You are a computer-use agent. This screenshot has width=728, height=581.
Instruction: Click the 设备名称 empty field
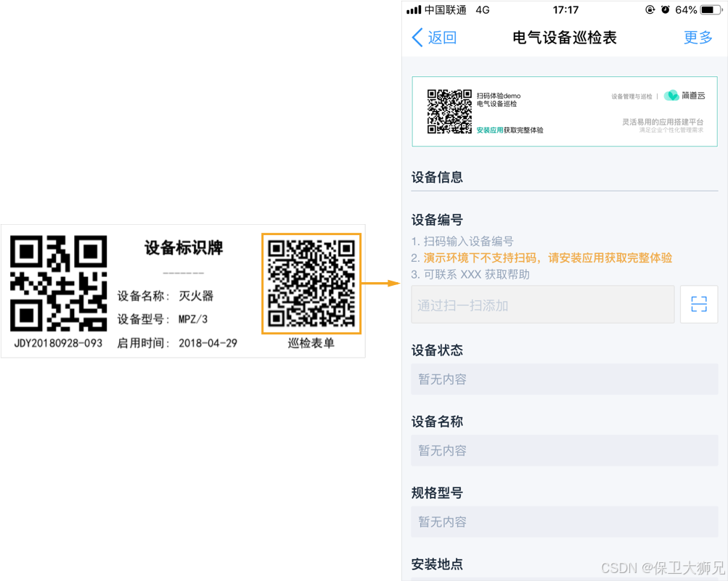coord(564,450)
